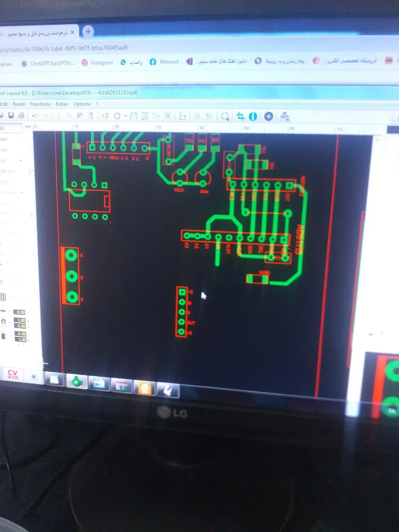Viewport: 399px width, 532px height.
Task: Click the green Sprint-Layout taskbar icon
Action: point(77,382)
